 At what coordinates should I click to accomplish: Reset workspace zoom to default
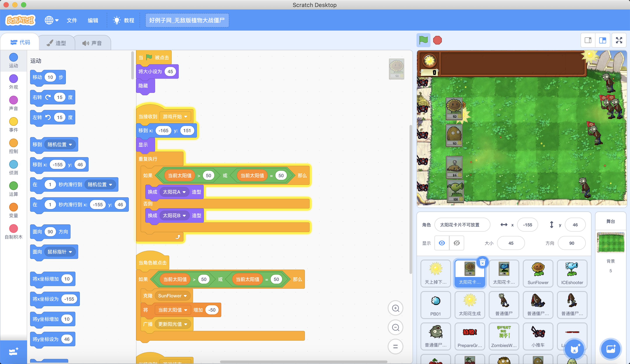(395, 346)
